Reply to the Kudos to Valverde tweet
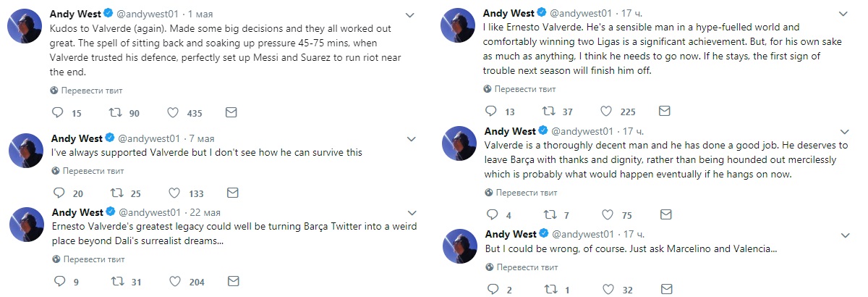Image resolution: width=868 pixels, height=297 pixels. click(x=58, y=113)
